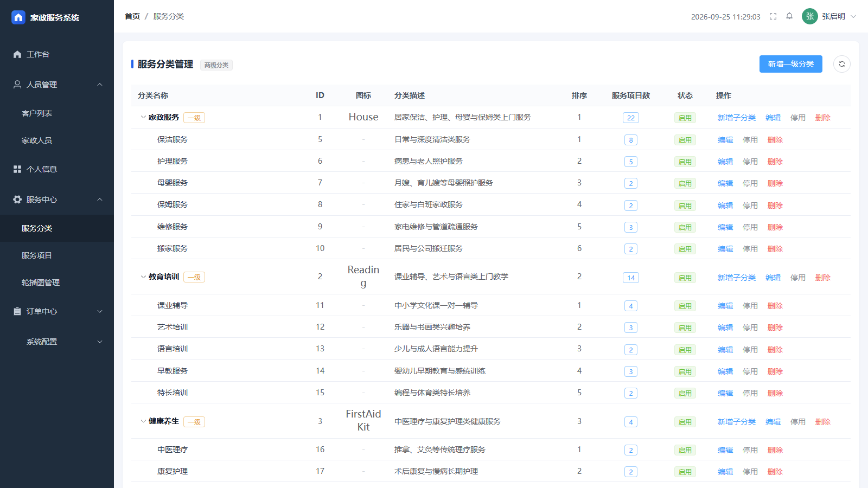Disable 中医理疗 using 停用

pos(750,450)
